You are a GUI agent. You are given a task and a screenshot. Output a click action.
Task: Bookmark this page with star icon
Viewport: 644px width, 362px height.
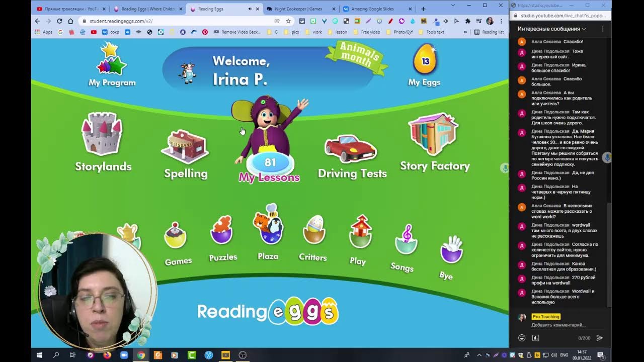tap(288, 21)
